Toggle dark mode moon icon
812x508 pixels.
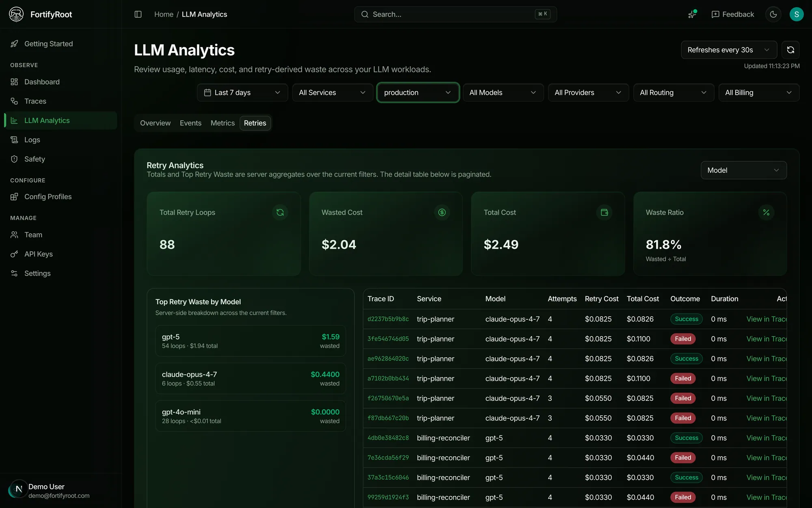coord(773,14)
